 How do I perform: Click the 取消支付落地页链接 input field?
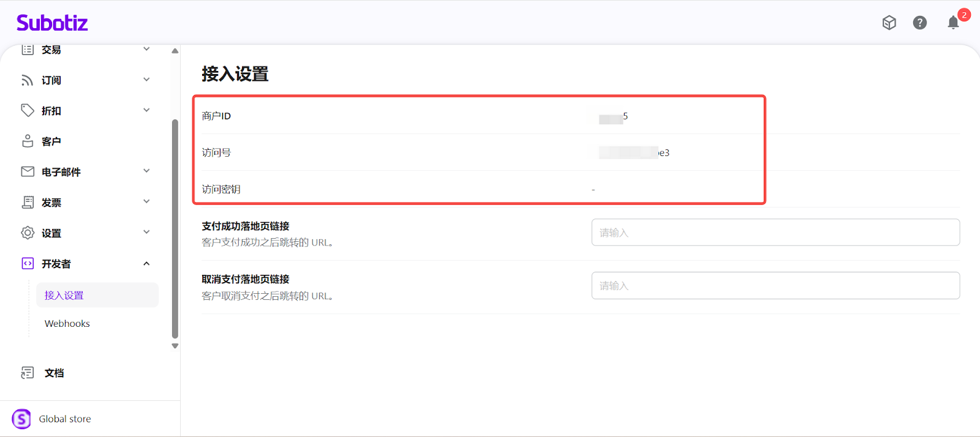[775, 286]
